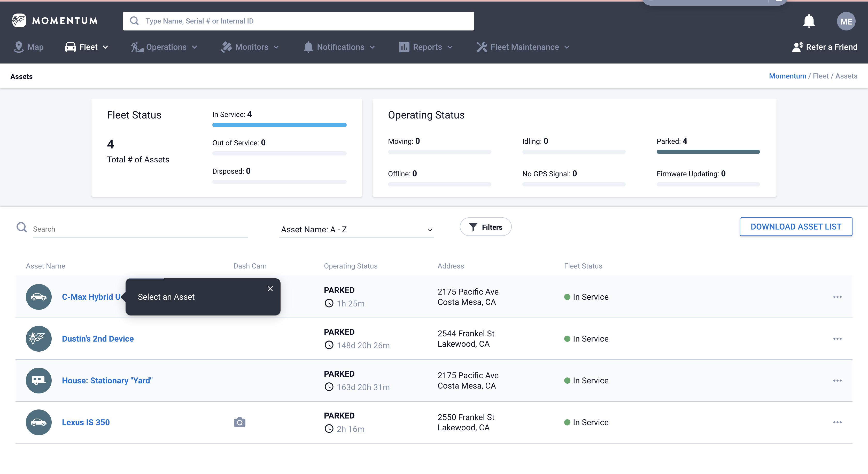Open the Fleet menu

tap(87, 47)
